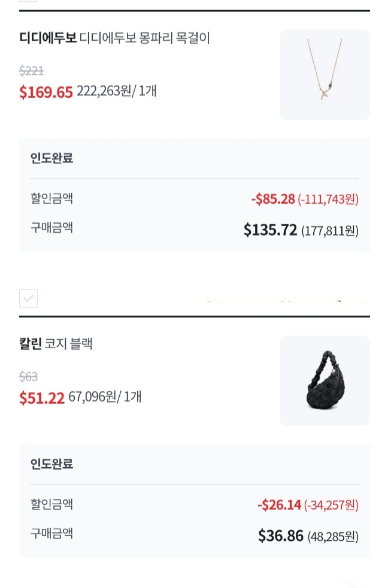
Task: Click the $36.86 purchase amount
Action: click(281, 536)
